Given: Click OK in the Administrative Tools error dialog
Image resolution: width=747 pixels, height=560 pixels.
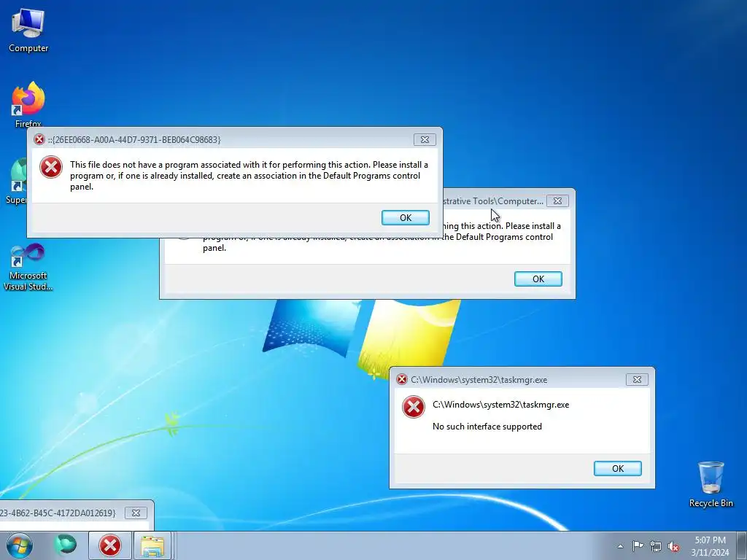Looking at the screenshot, I should (538, 279).
